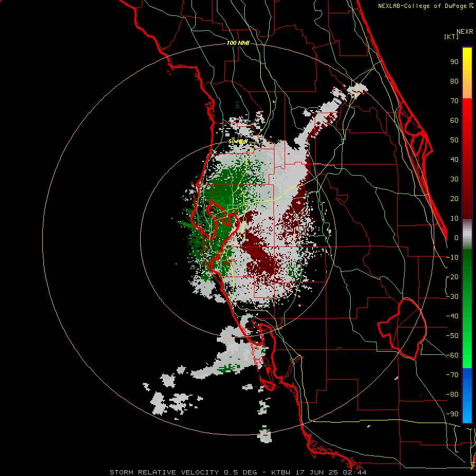Click the -80 value on velocity scale

[452, 395]
